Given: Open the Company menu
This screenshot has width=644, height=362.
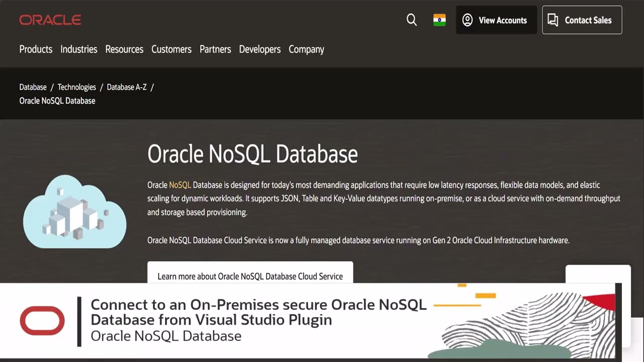Looking at the screenshot, I should click(306, 49).
